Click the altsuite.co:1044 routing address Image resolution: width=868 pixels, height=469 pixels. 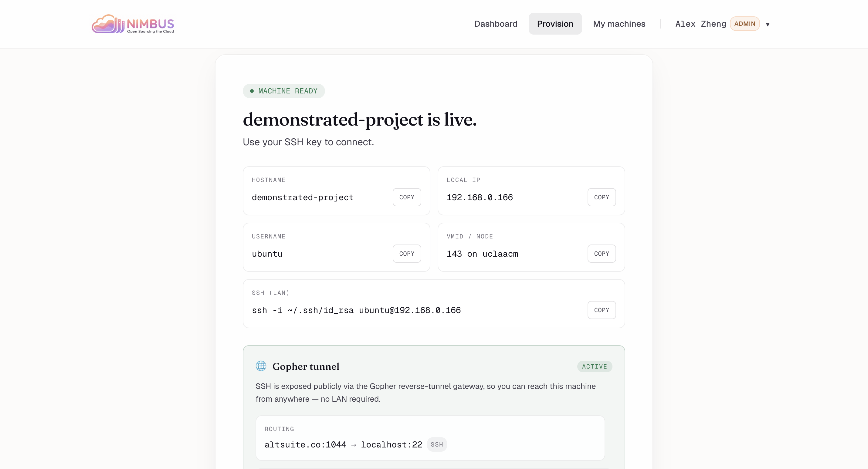tap(305, 445)
